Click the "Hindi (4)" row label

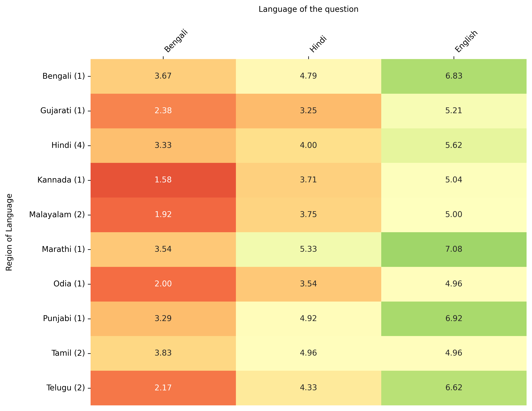point(68,145)
